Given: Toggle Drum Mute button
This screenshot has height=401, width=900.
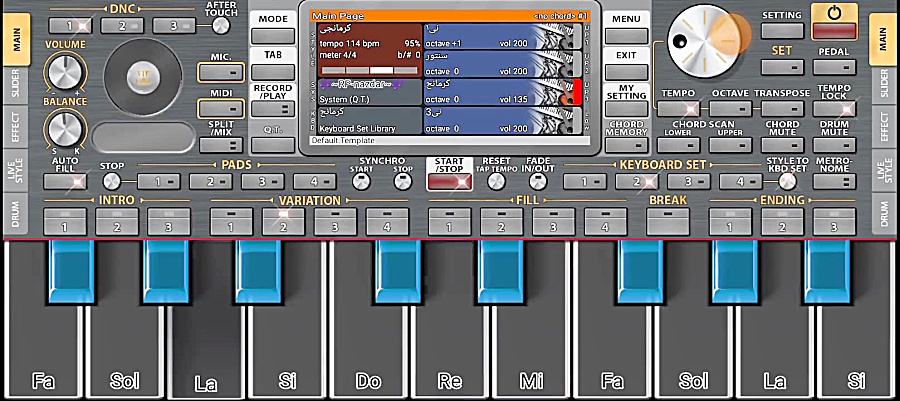Looking at the screenshot, I should tap(834, 145).
